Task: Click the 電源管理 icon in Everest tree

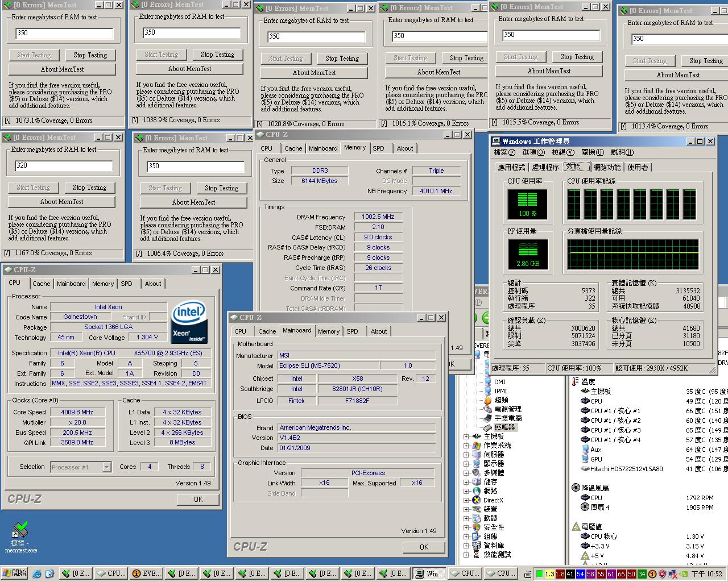Action: coord(487,409)
